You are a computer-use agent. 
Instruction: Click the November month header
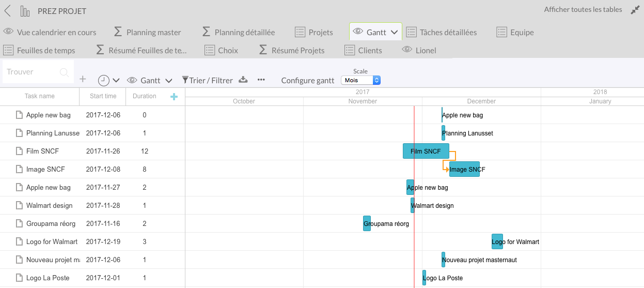pos(363,101)
